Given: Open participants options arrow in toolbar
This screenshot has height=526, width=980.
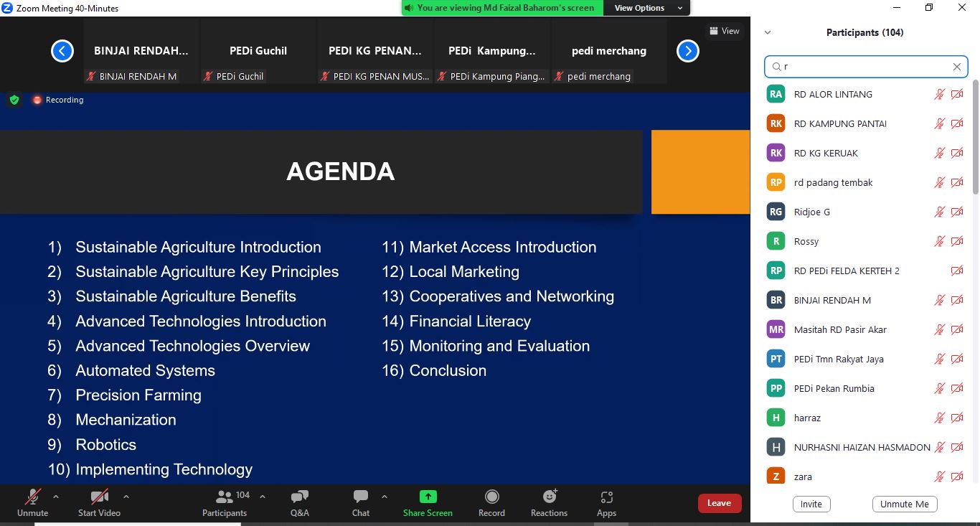Looking at the screenshot, I should point(263,497).
